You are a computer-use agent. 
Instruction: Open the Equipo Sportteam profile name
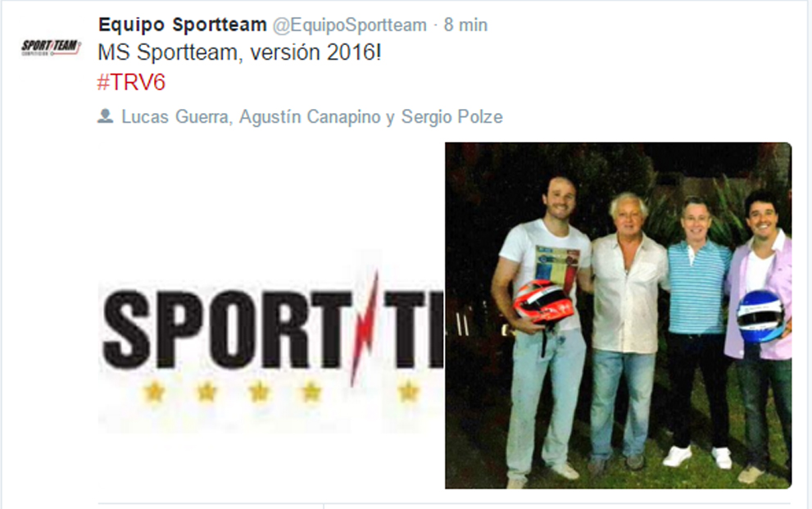point(182,25)
